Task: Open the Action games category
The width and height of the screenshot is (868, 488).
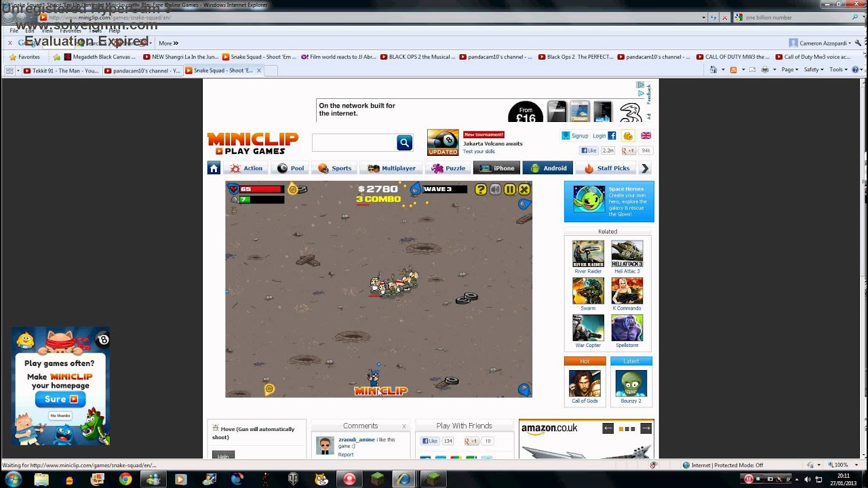Action: (246, 168)
